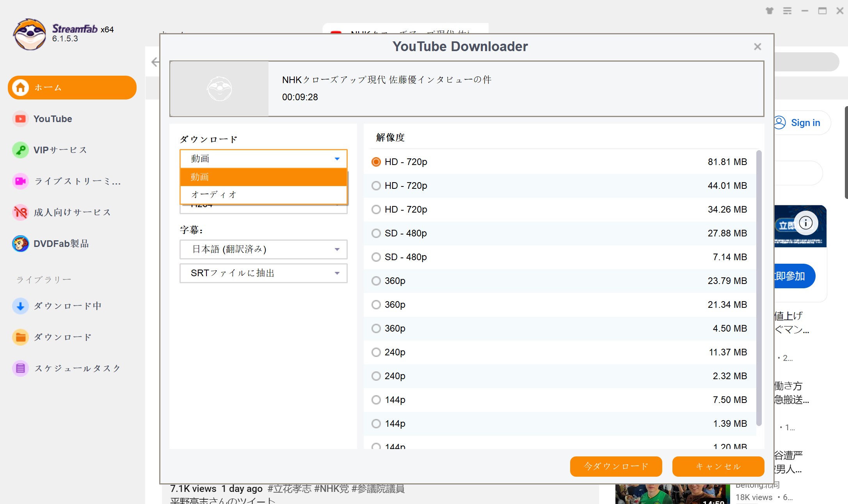848x504 pixels.
Task: Select SD - 480p 27.88 MB option
Action: point(560,233)
